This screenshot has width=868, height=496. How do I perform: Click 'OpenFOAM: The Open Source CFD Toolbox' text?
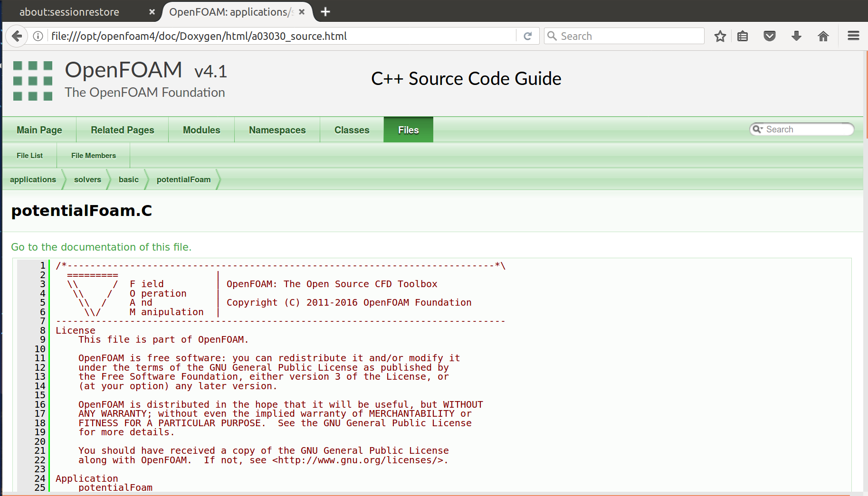tap(332, 284)
